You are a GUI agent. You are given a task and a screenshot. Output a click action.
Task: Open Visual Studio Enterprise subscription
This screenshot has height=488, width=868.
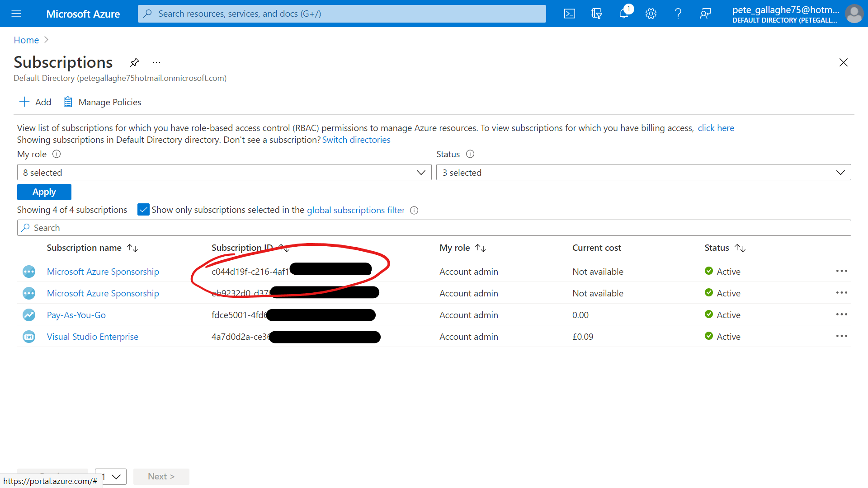click(x=93, y=337)
